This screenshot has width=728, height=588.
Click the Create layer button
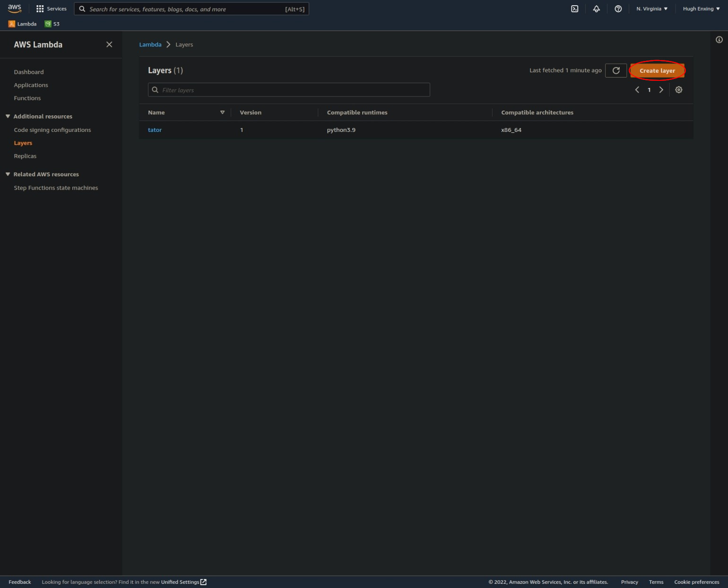pyautogui.click(x=657, y=70)
